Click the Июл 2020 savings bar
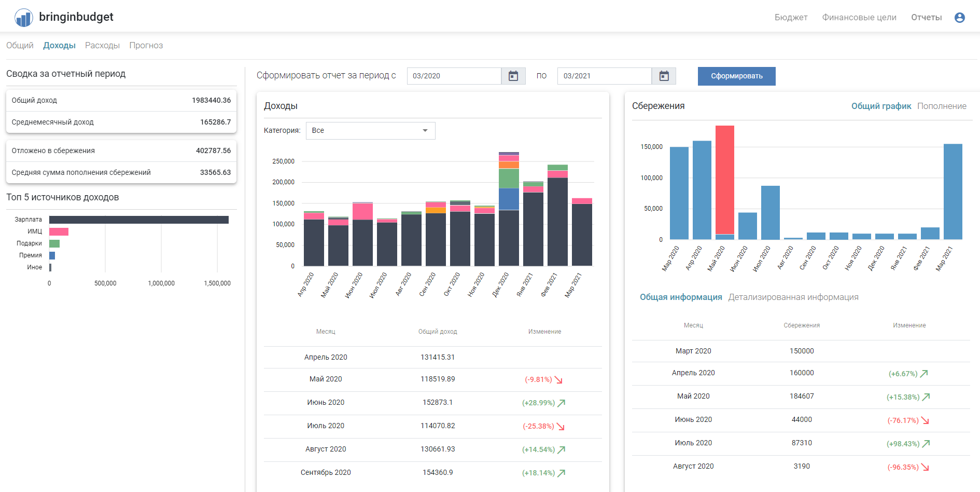980x492 pixels. point(770,212)
